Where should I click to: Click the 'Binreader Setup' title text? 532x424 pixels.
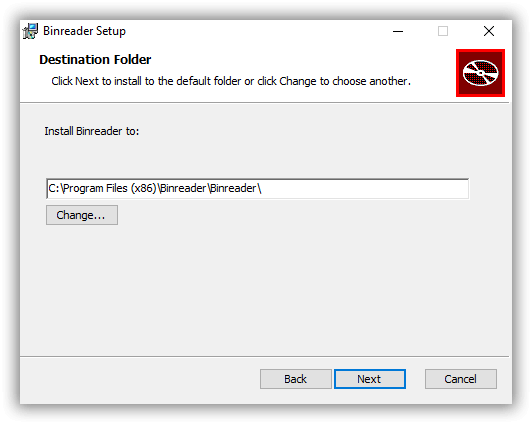pyautogui.click(x=84, y=31)
